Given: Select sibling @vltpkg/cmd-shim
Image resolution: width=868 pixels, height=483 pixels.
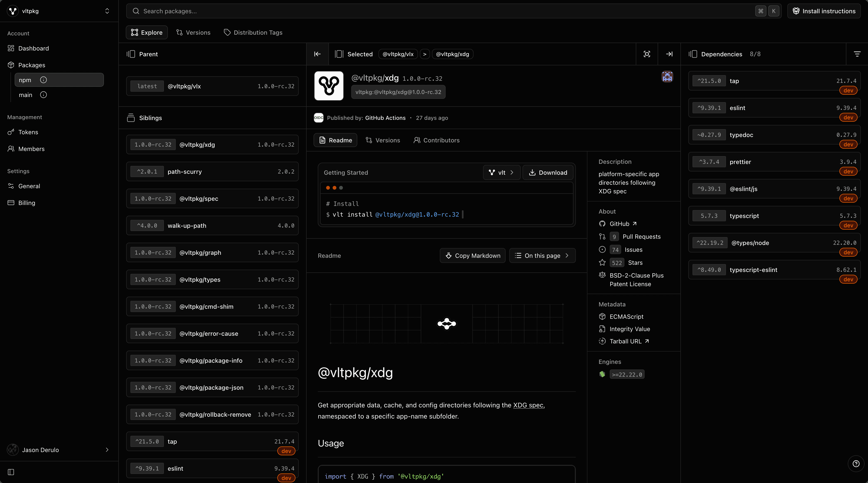Looking at the screenshot, I should pyautogui.click(x=212, y=307).
